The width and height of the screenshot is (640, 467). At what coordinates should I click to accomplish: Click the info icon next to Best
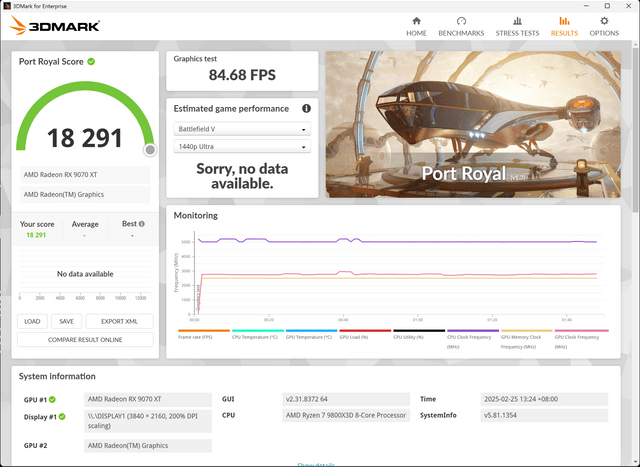[x=142, y=224]
